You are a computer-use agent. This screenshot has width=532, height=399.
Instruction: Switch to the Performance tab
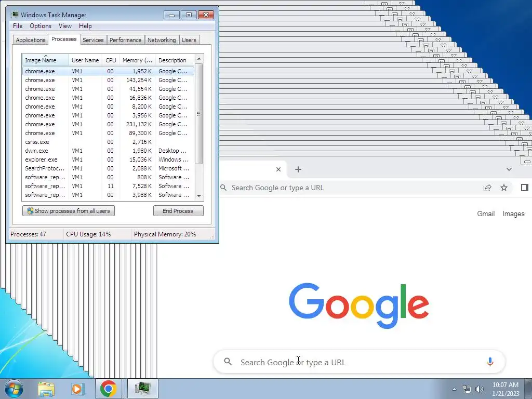(125, 39)
